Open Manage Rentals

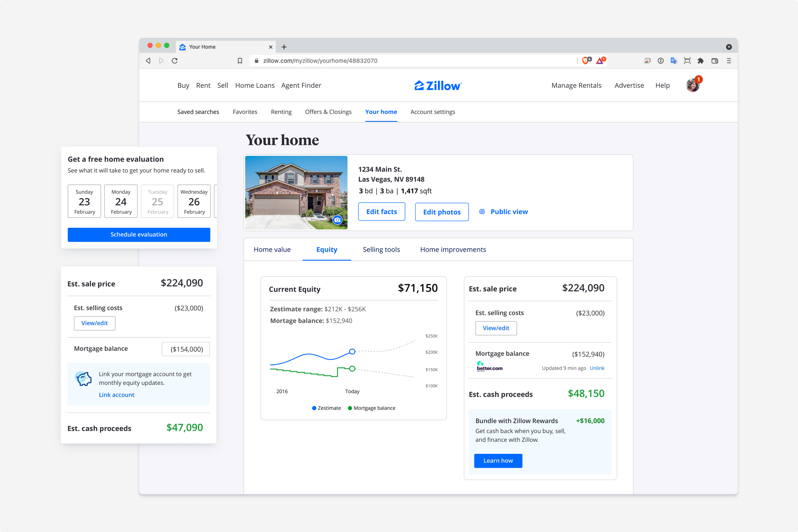576,86
